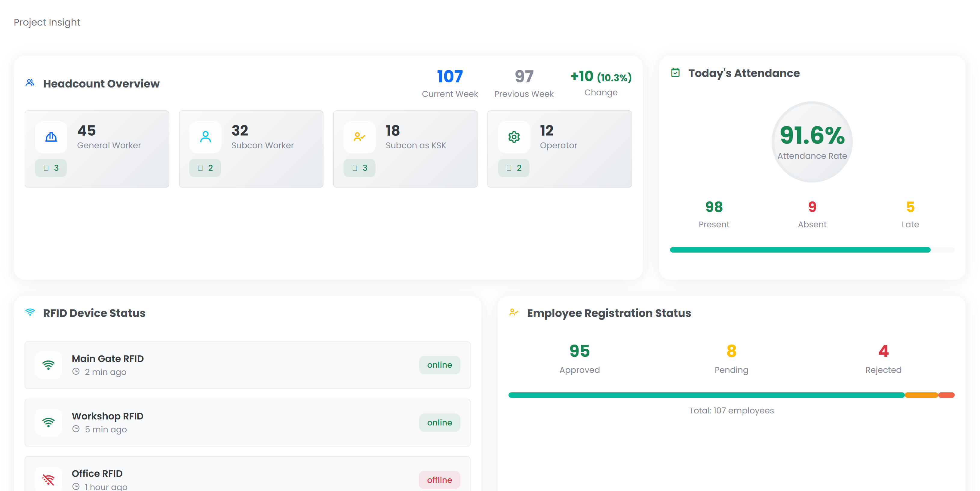980x491 pixels.
Task: Click the Subcon as KSK badge showing 3
Action: coord(360,168)
